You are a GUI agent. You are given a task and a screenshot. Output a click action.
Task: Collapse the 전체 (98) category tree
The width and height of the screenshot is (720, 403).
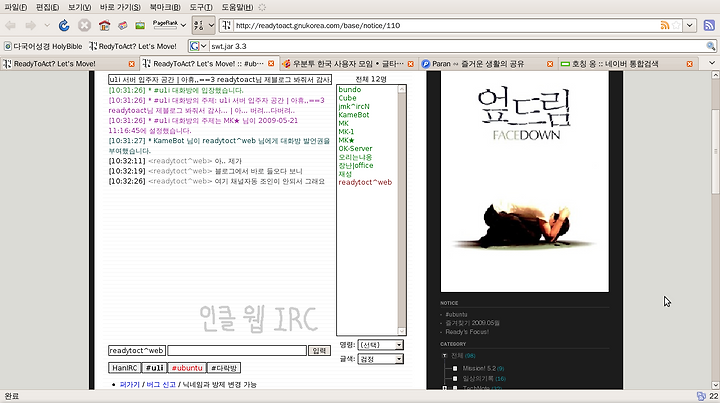point(444,356)
